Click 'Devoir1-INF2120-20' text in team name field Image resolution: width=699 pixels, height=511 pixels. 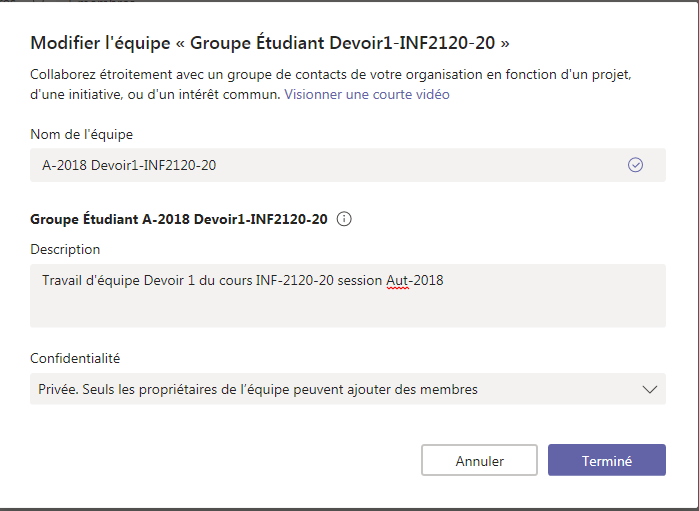[153, 165]
